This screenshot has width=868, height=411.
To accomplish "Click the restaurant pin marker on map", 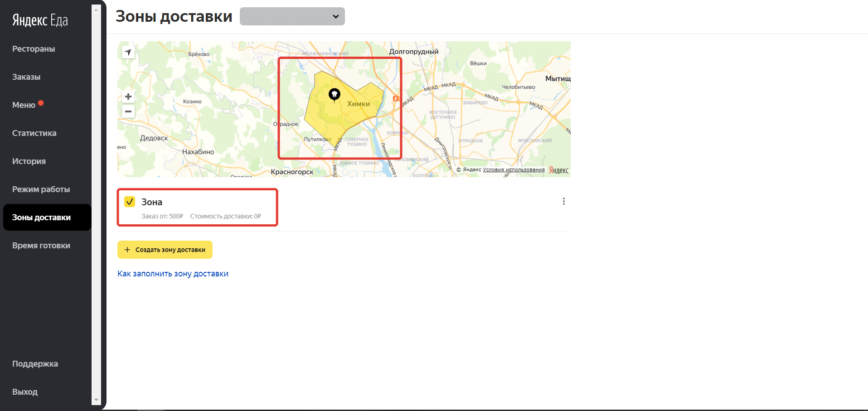I will (335, 94).
